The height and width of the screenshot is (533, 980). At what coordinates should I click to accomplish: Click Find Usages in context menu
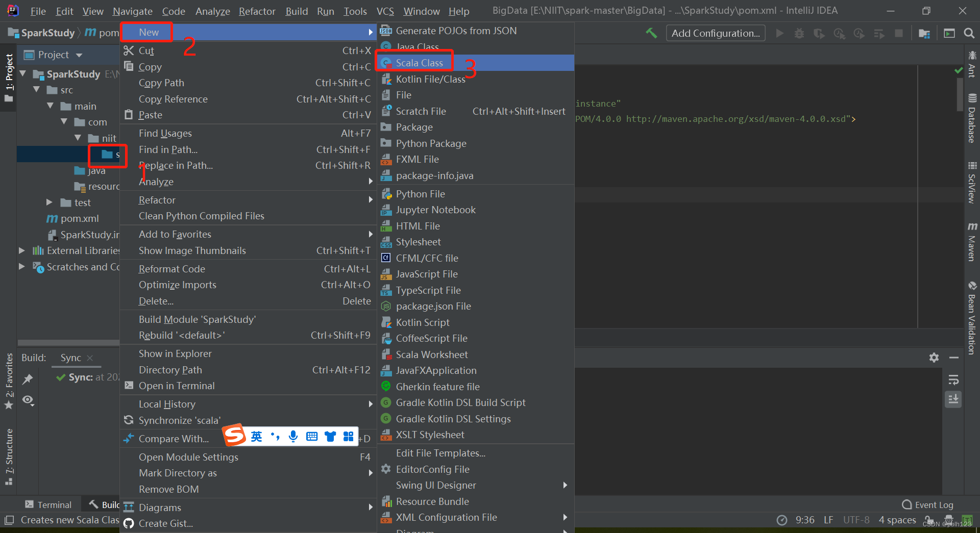(x=248, y=133)
